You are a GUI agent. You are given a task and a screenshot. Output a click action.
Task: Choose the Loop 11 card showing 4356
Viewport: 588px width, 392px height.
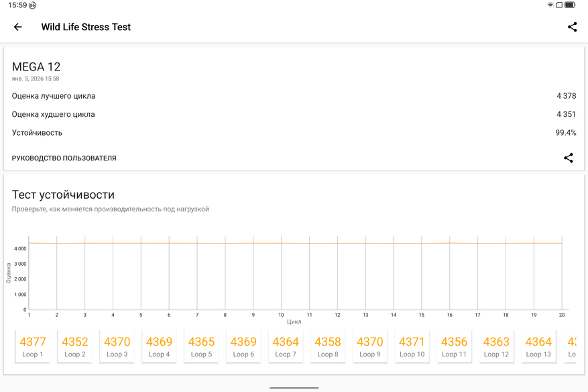pyautogui.click(x=454, y=346)
